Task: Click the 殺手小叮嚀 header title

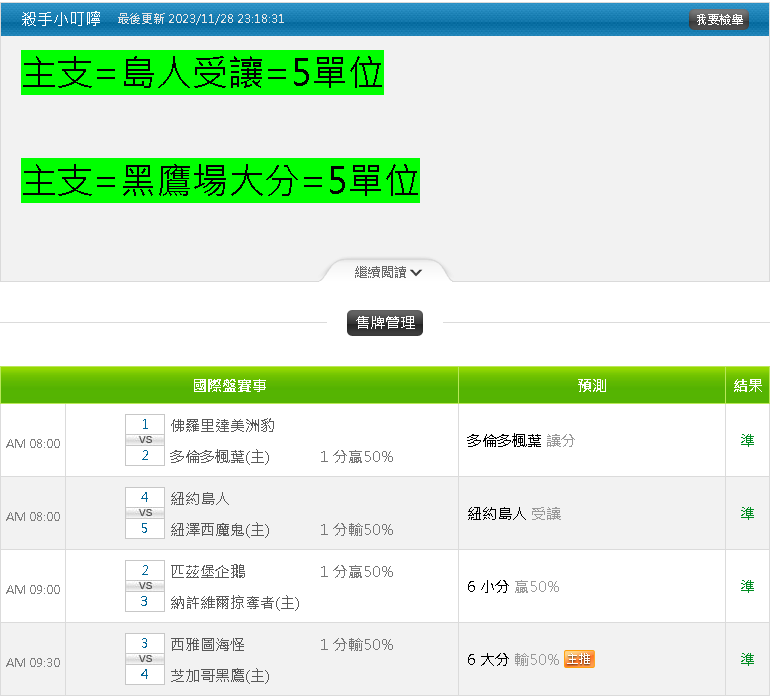Action: click(x=61, y=19)
